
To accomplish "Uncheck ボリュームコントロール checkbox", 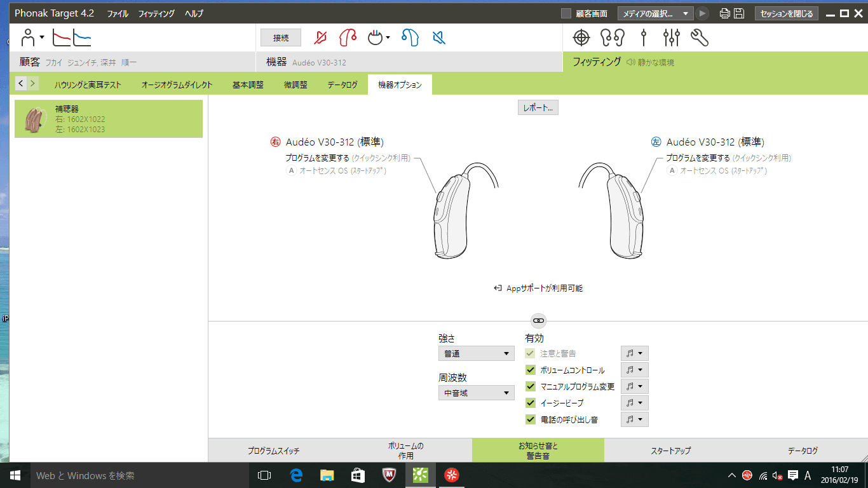I will (x=530, y=370).
